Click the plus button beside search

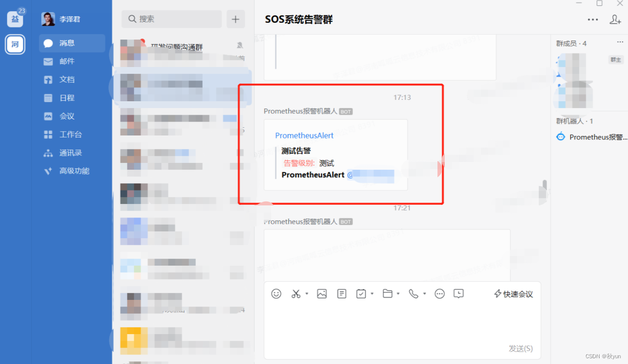click(x=235, y=19)
